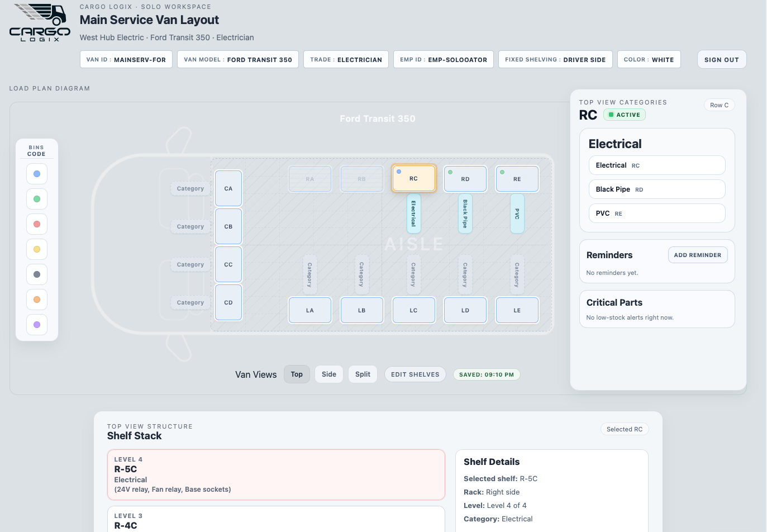Select shelf RD in the van diagram
Screen dimensions: 767x532
[x=465, y=179]
